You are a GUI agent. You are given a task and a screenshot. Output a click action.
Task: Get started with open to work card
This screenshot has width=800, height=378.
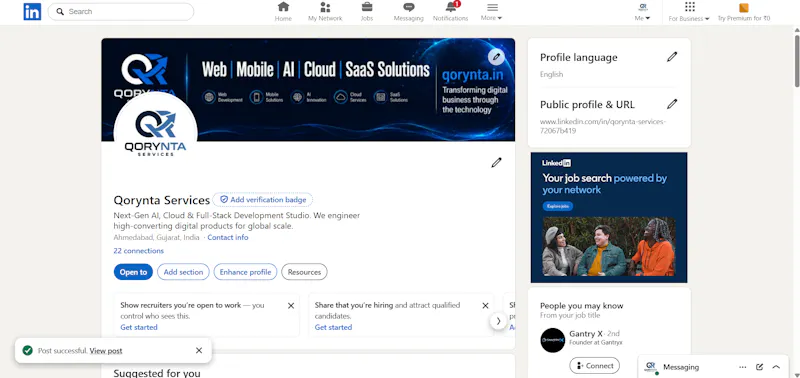pyautogui.click(x=139, y=327)
